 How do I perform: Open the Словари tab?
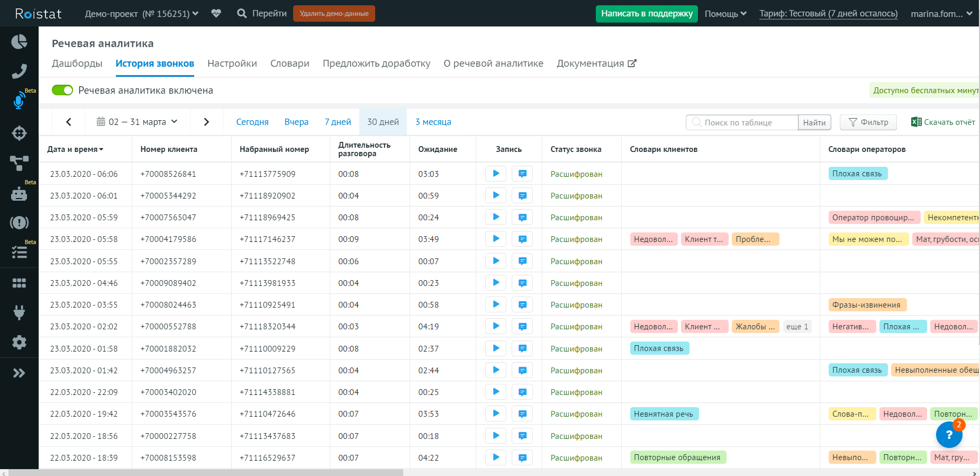pos(289,64)
